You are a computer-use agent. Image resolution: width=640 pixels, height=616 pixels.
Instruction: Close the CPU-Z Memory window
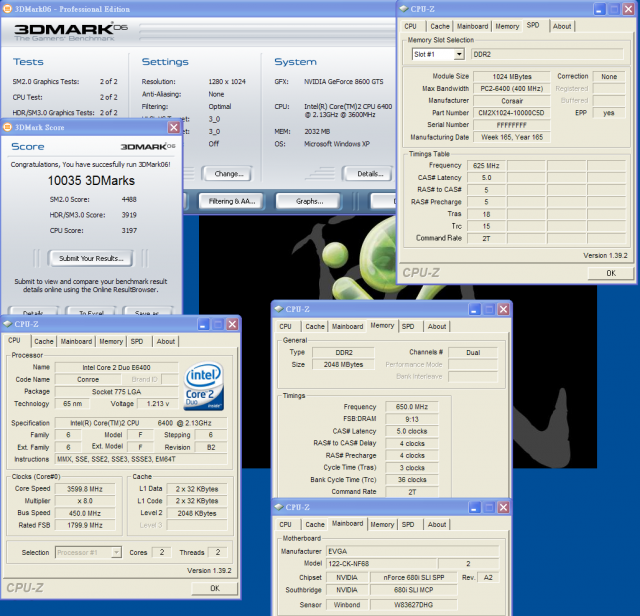pos(503,309)
